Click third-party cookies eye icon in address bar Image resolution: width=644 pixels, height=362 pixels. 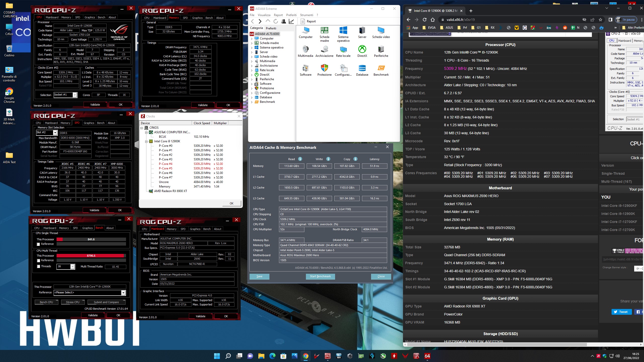(x=584, y=20)
